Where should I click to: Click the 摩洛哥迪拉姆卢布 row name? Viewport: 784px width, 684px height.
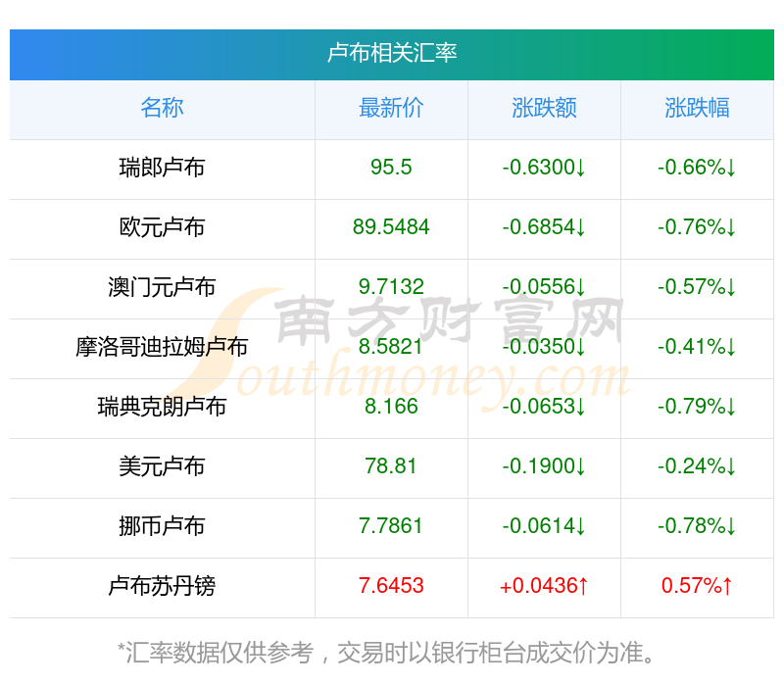coord(162,347)
